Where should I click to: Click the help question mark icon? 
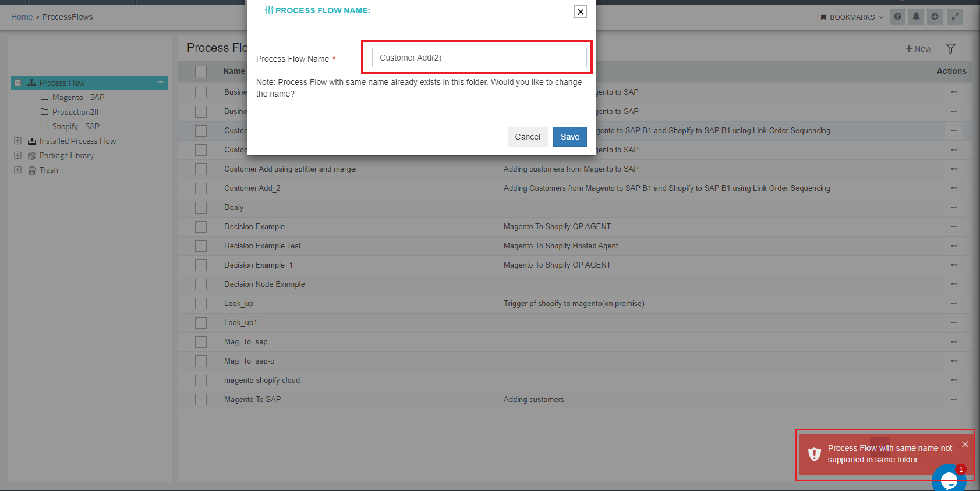coord(897,17)
